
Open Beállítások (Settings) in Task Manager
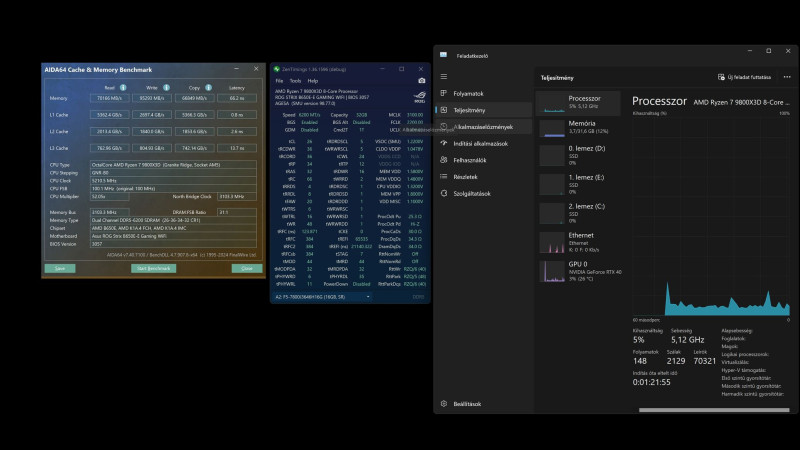tap(484, 404)
